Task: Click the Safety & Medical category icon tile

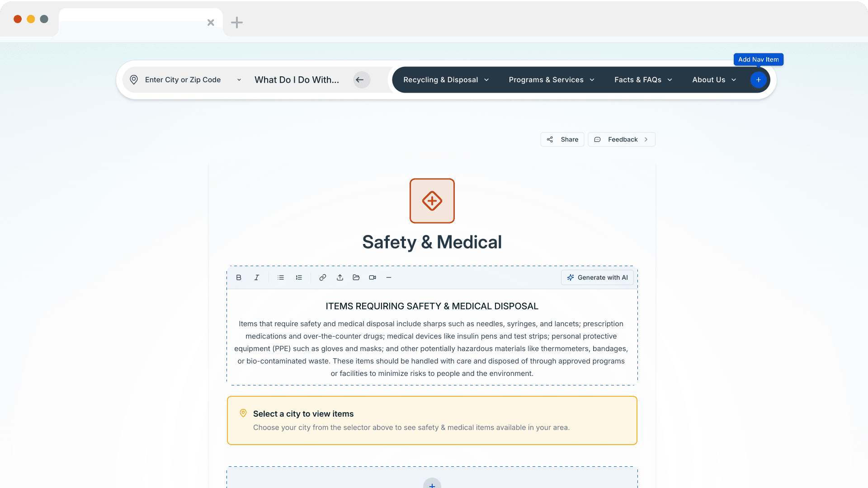Action: tap(432, 201)
